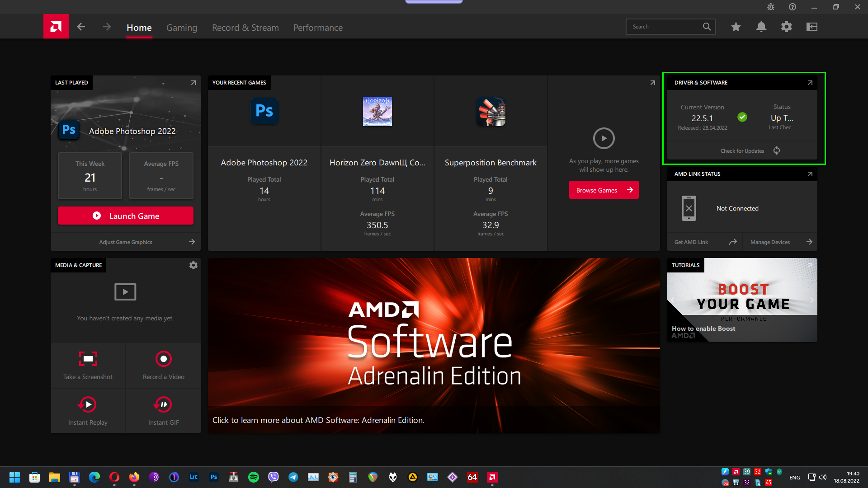The height and width of the screenshot is (488, 868).
Task: Open notifications bell icon
Action: point(761,27)
